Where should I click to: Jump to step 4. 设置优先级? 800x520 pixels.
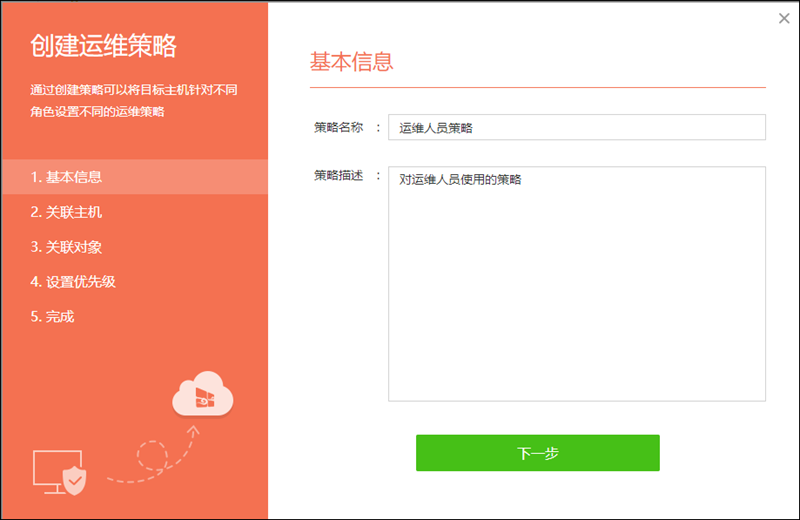click(73, 282)
